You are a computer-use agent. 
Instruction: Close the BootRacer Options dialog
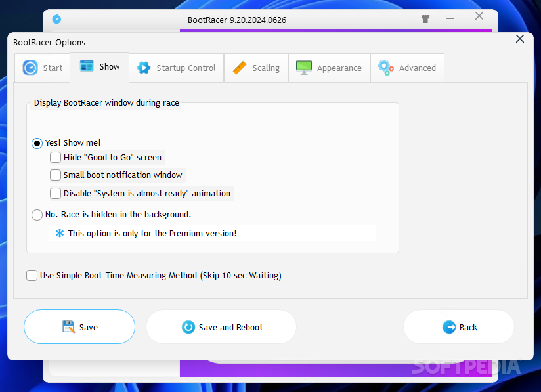click(x=519, y=39)
